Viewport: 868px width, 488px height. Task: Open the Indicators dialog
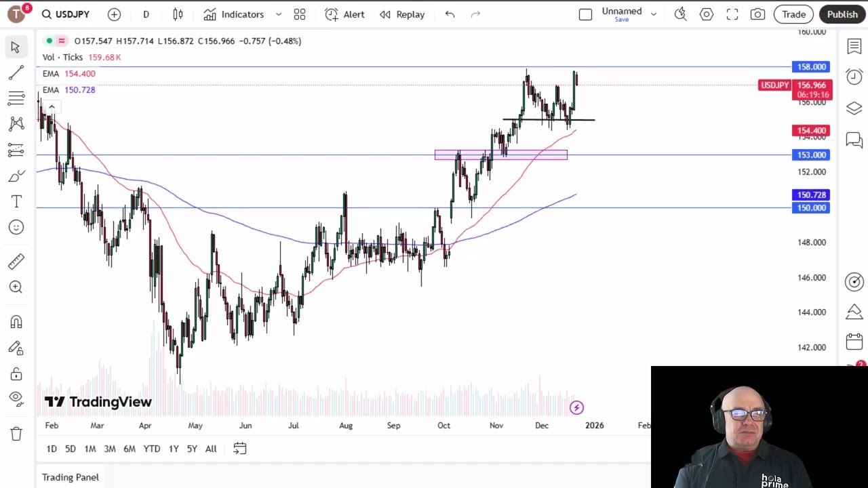click(234, 14)
